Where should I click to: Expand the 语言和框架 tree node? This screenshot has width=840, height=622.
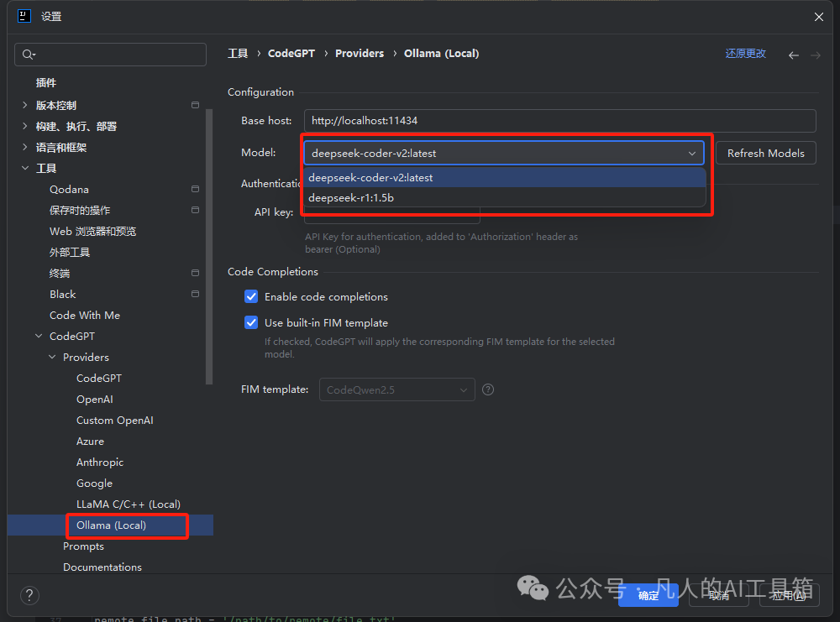point(24,147)
